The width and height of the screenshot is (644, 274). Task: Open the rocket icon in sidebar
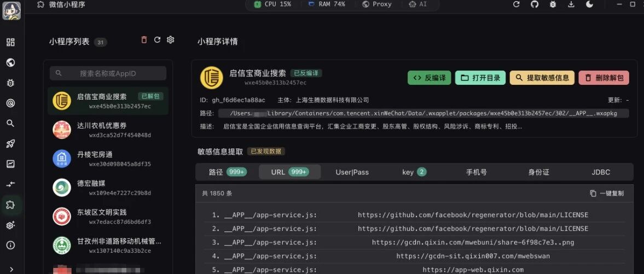(x=11, y=144)
